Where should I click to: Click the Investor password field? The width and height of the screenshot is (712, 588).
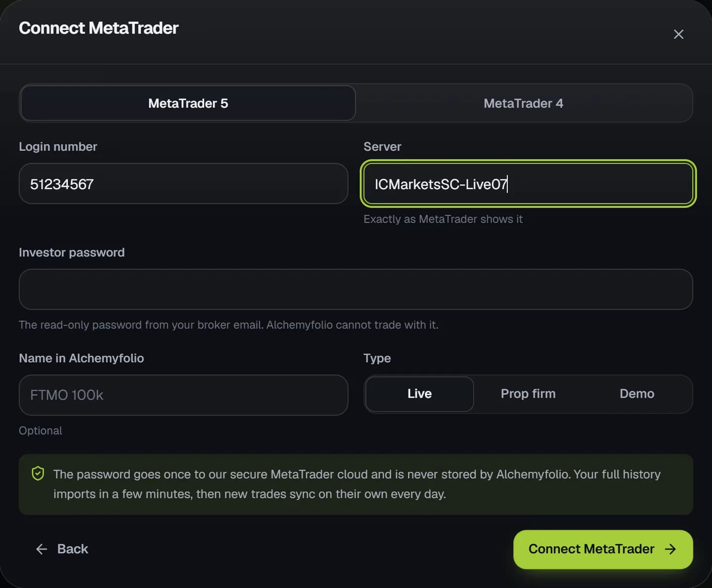point(356,290)
